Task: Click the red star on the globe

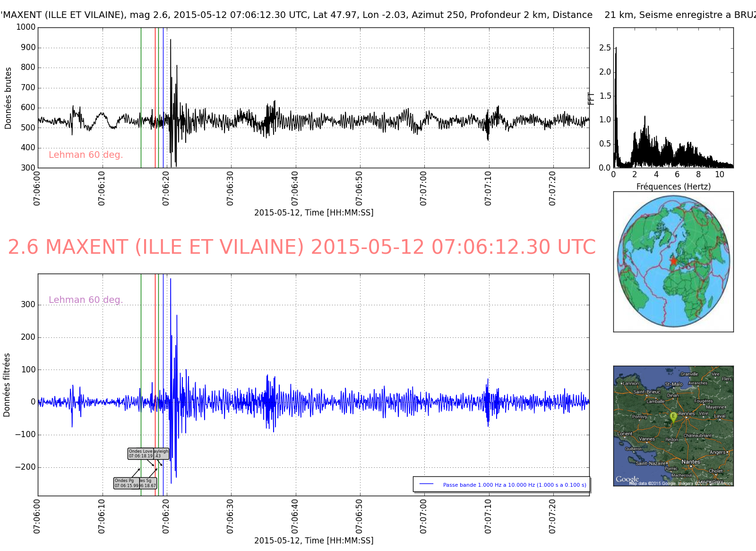Action: [673, 261]
